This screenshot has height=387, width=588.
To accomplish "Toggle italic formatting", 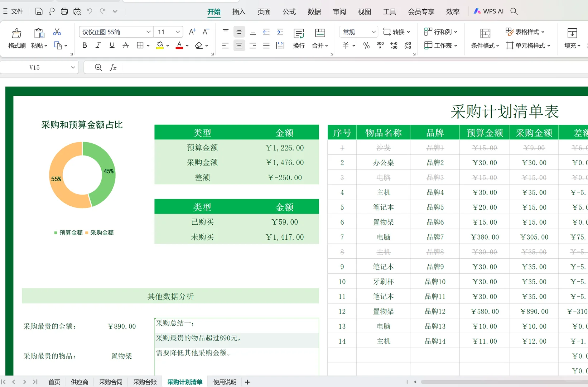I will 98,45.
